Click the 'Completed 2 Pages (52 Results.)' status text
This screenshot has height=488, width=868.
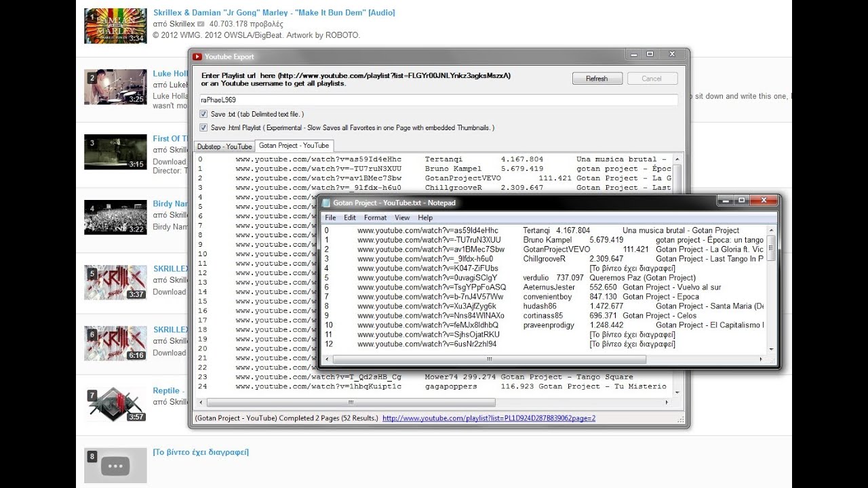click(328, 418)
